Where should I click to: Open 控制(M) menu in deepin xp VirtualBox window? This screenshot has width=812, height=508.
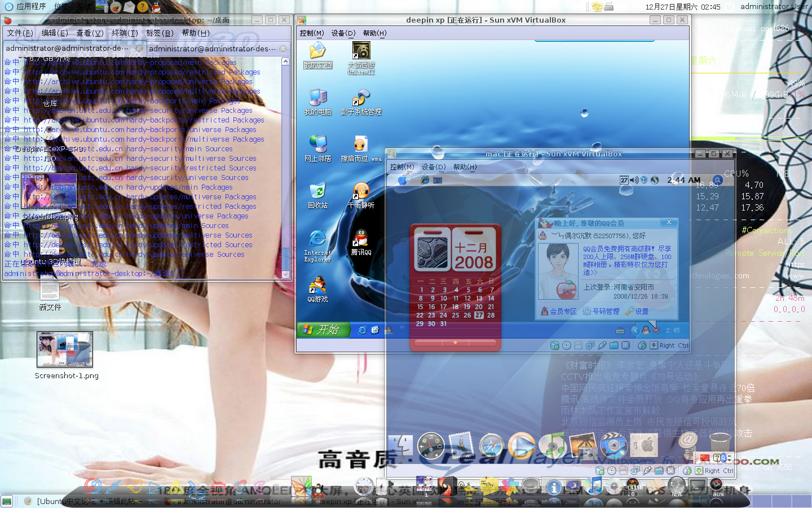coord(312,33)
